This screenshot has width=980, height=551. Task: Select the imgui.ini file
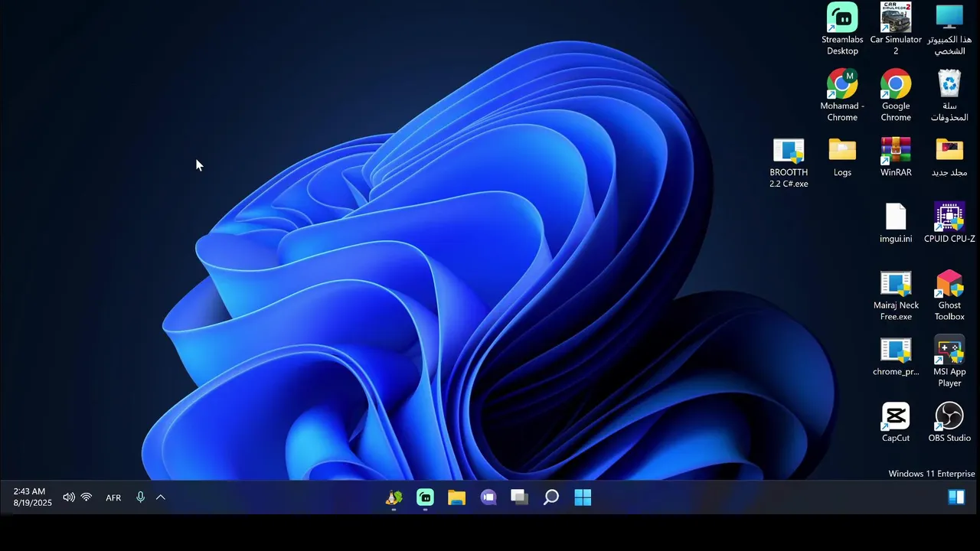tap(896, 223)
